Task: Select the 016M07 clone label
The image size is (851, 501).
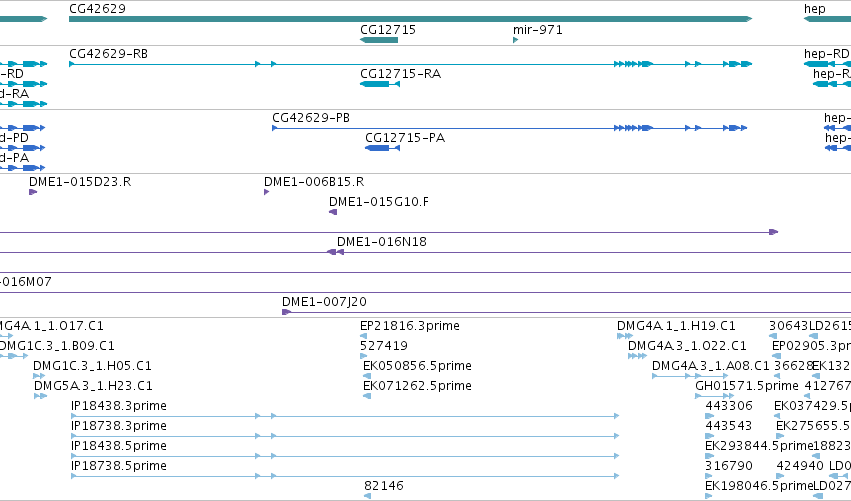Action: (x=26, y=282)
